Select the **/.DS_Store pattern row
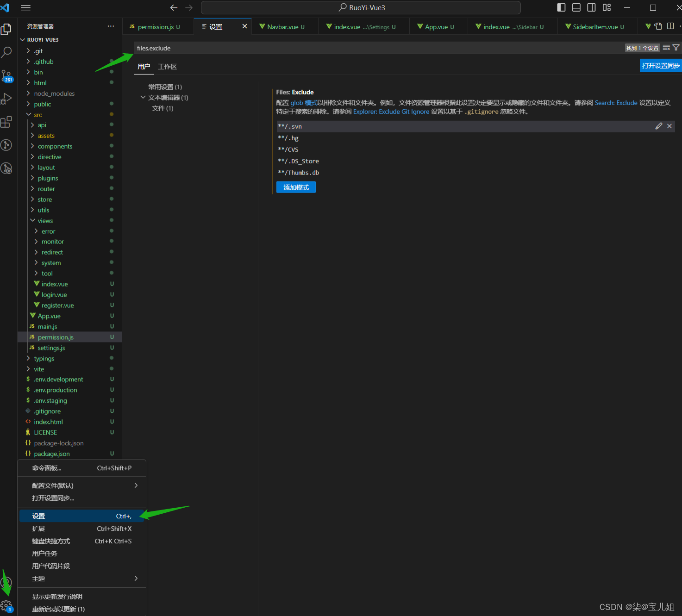Image resolution: width=682 pixels, height=616 pixels. (x=475, y=161)
